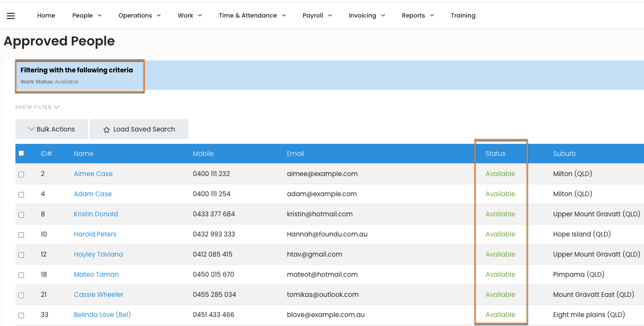644x326 pixels.
Task: Go to the Home menu item
Action: coord(46,15)
